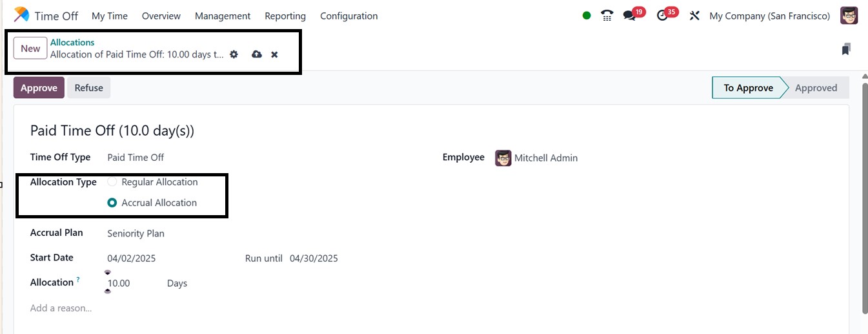This screenshot has width=868, height=334.
Task: Open the debug tools wrench icon
Action: tap(694, 16)
